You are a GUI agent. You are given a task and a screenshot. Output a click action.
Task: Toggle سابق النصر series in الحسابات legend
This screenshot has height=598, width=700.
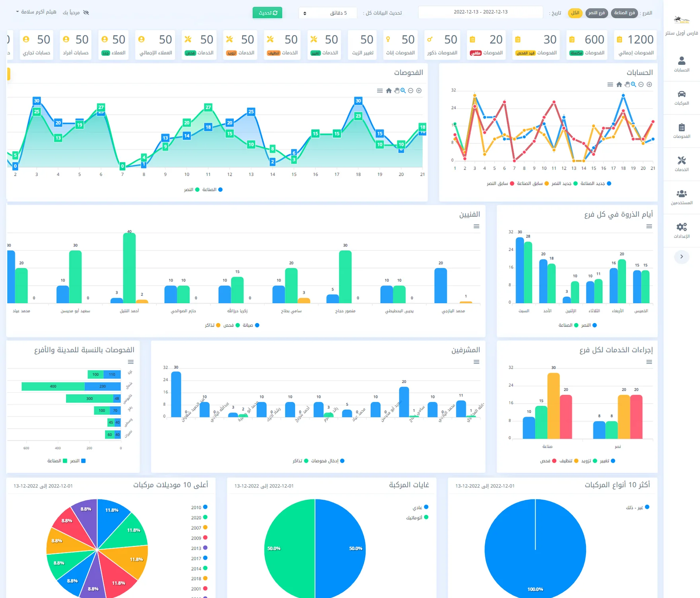pyautogui.click(x=500, y=183)
